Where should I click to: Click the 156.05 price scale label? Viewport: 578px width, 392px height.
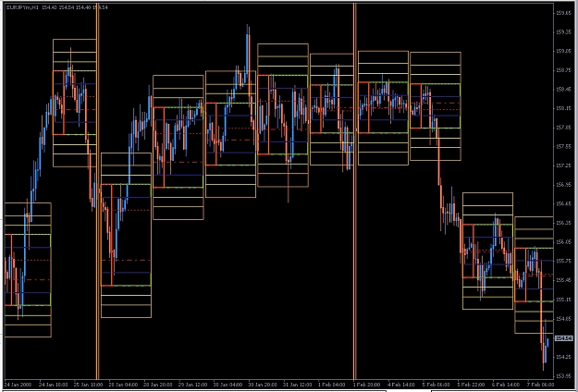click(x=565, y=242)
